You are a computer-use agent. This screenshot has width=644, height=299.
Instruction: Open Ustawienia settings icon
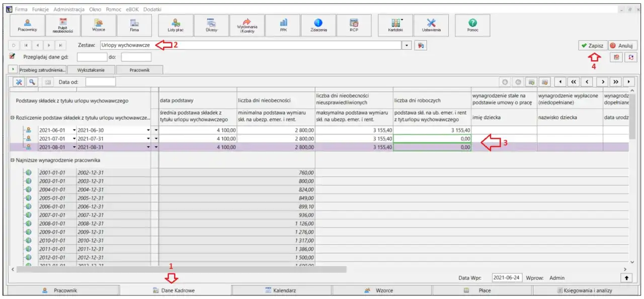pyautogui.click(x=431, y=25)
